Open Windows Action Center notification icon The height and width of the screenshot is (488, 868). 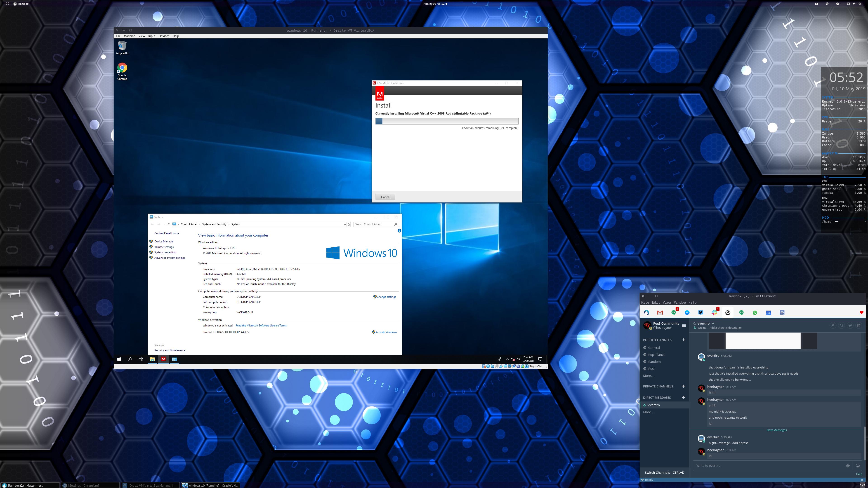tap(540, 359)
